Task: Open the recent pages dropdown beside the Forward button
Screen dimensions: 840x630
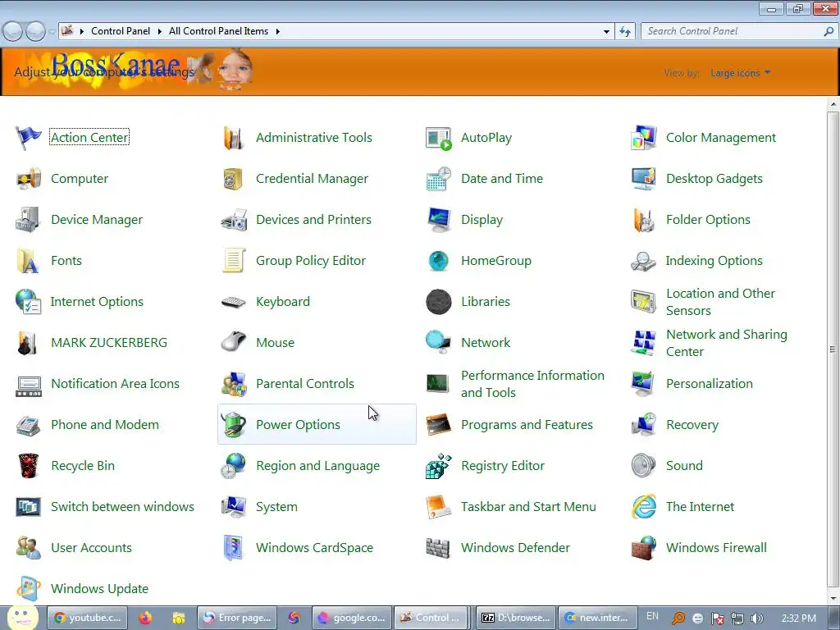Action: pos(52,32)
